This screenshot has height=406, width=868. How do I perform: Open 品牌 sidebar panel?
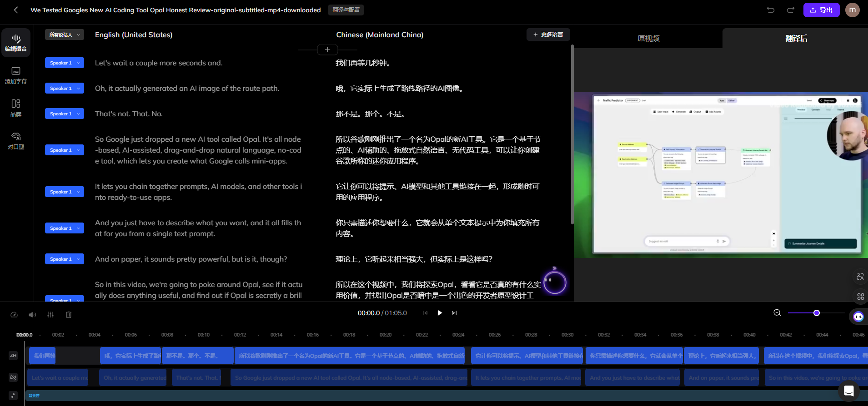point(16,108)
